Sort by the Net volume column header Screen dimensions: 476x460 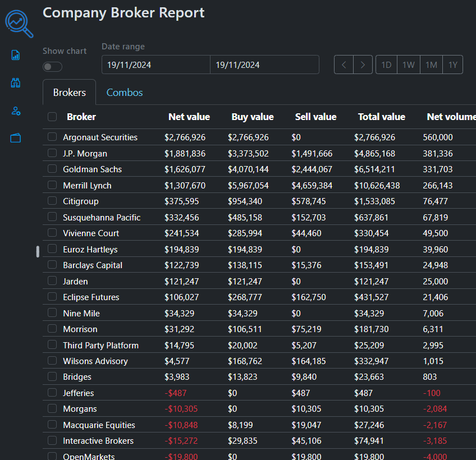click(x=451, y=117)
